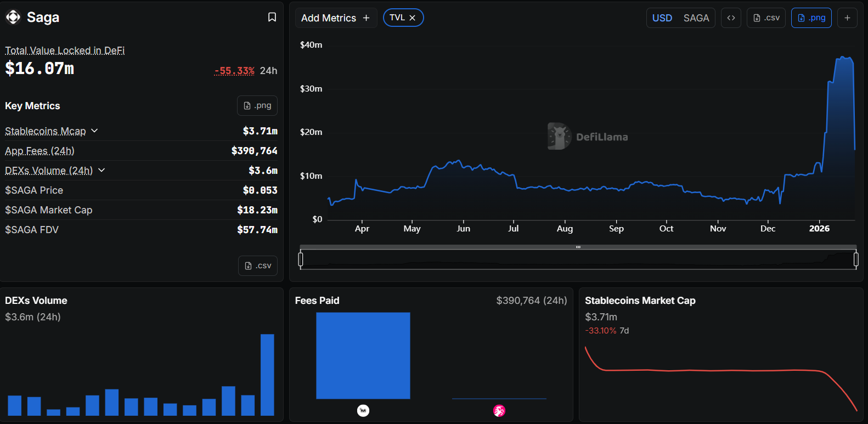The height and width of the screenshot is (424, 868).
Task: Remove the TVL metric chip
Action: 413,18
